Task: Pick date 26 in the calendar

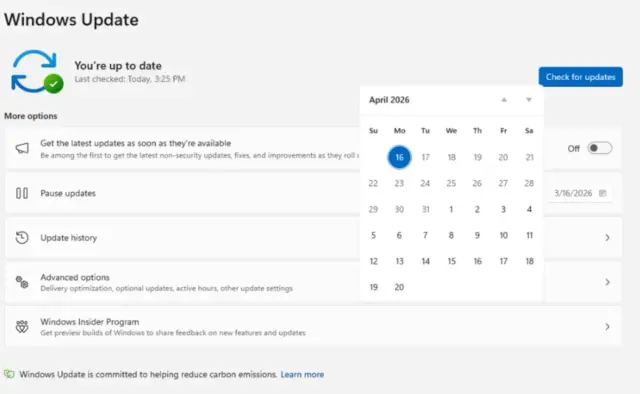Action: tap(477, 183)
